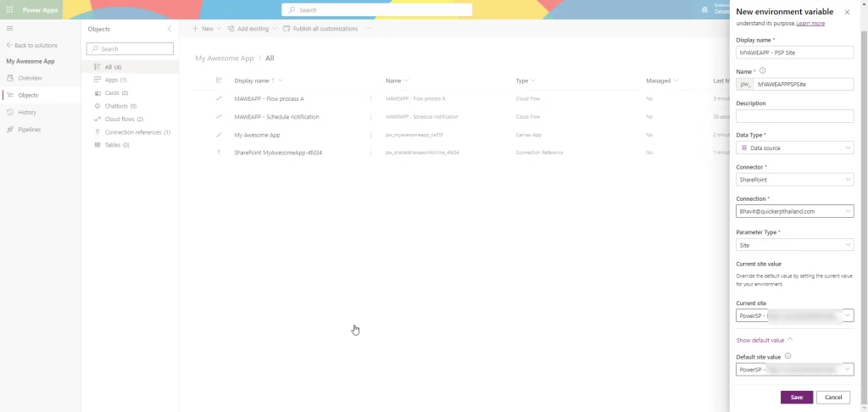The height and width of the screenshot is (412, 868).
Task: Click the flow icon beside Flow process A
Action: click(x=220, y=98)
